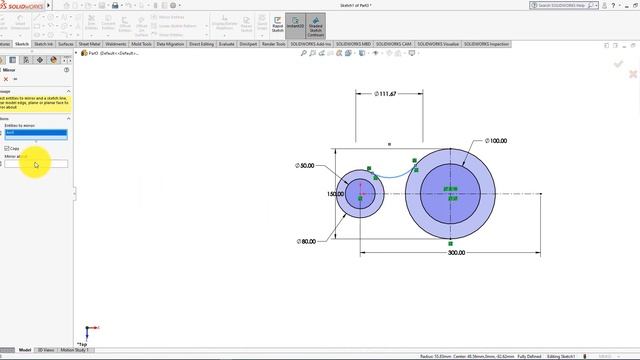The image size is (640, 360).
Task: Collapse the Options section
Action: [x=69, y=119]
